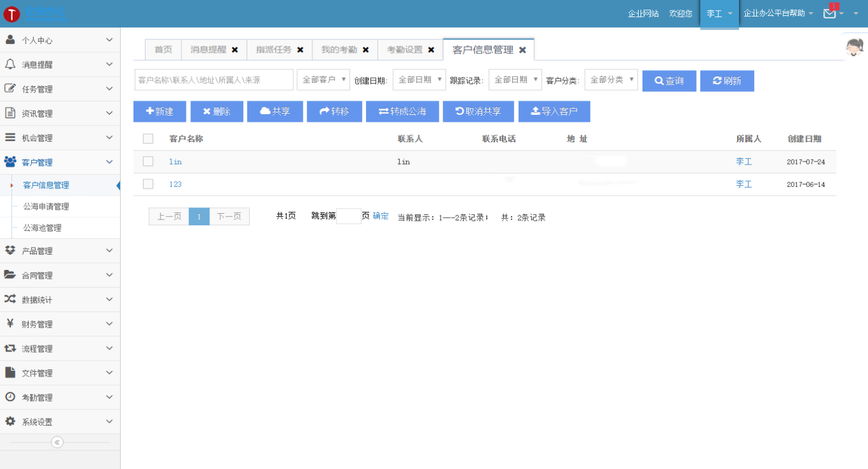Check the box for customer lin
The width and height of the screenshot is (868, 469).
(148, 161)
